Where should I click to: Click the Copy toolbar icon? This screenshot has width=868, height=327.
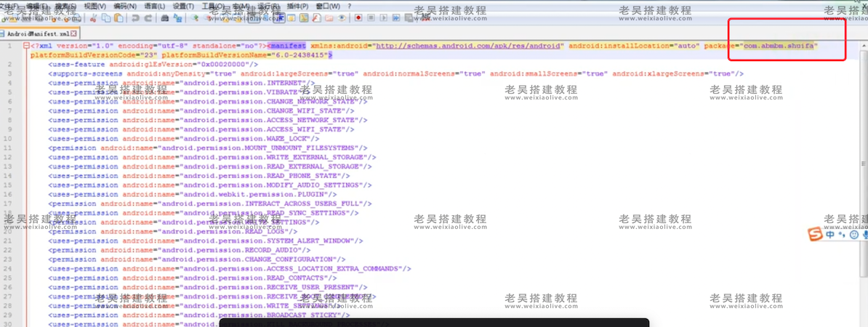coord(105,18)
